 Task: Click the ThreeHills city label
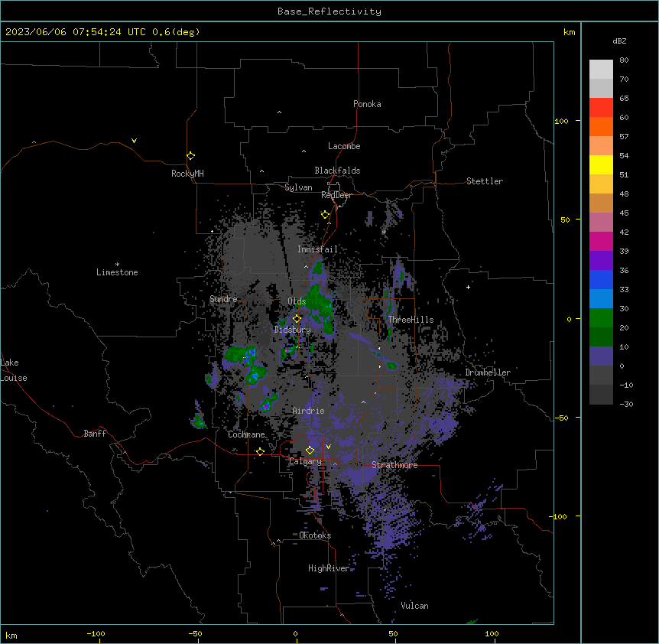pos(411,320)
